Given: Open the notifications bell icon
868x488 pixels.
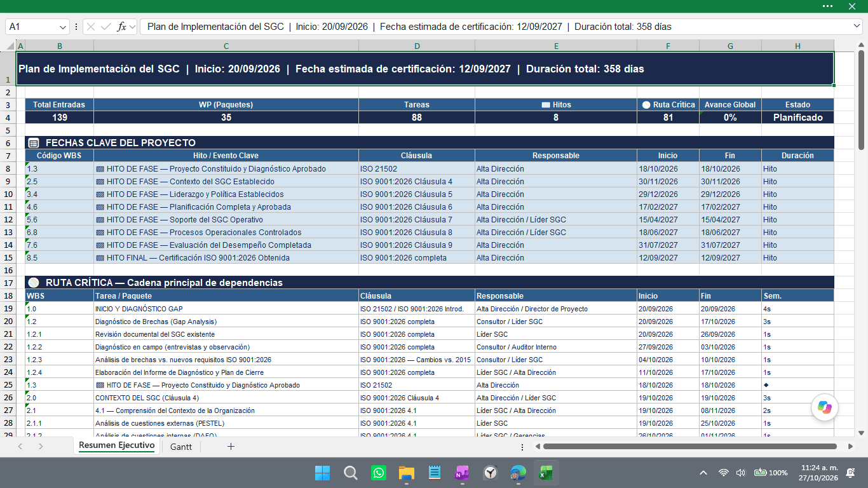Looking at the screenshot, I should (x=851, y=473).
